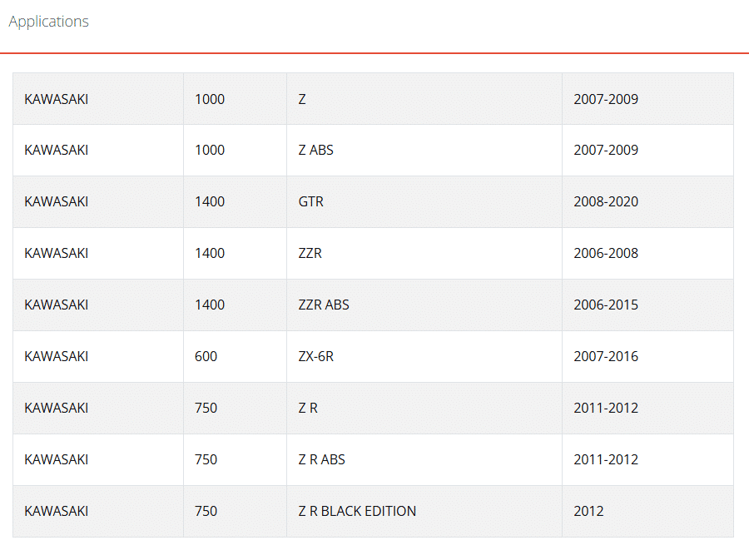Select KAWASAKI in the ZZR ABS row
Screen dimensions: 749x560
tap(57, 305)
